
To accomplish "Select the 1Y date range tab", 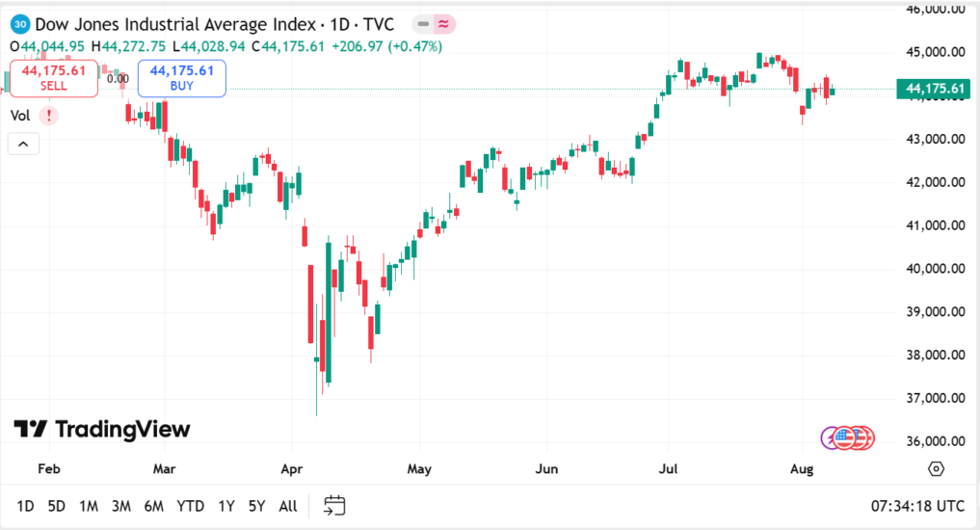I will [226, 505].
